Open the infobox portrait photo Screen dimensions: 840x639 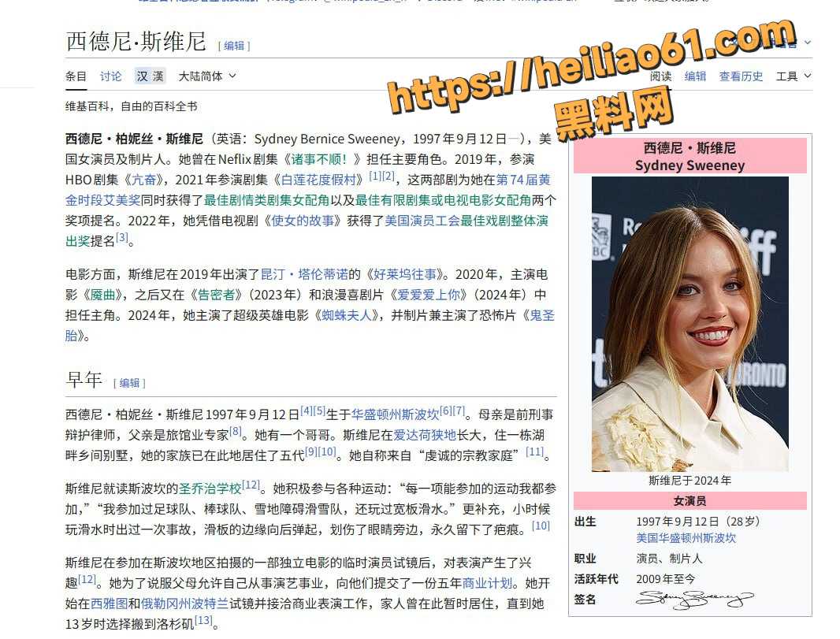tap(689, 324)
